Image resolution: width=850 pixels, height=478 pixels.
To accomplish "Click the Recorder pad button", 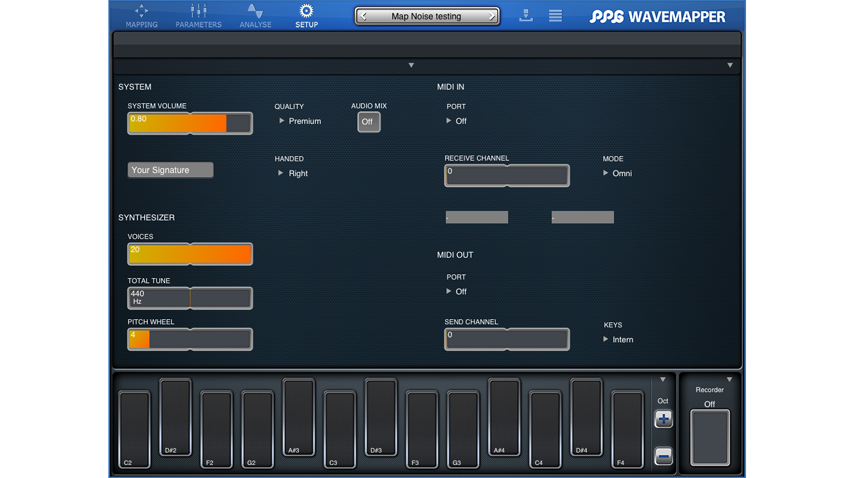I will click(x=710, y=438).
